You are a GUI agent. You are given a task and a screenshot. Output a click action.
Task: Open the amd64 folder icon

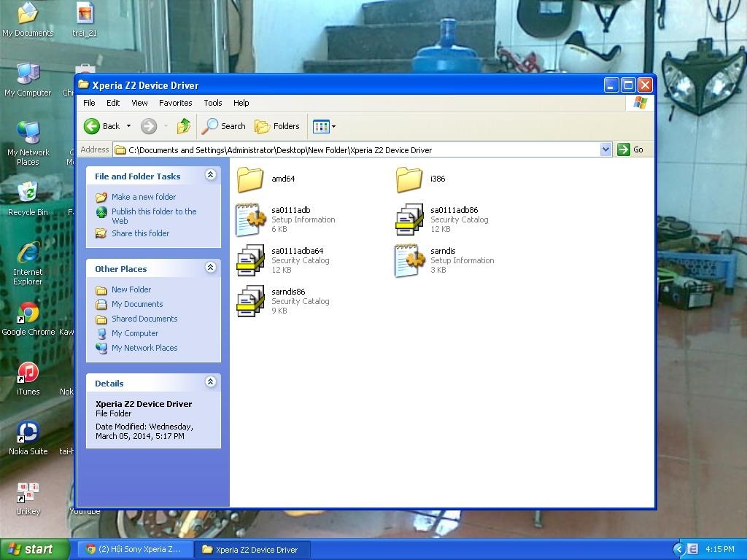pos(250,179)
